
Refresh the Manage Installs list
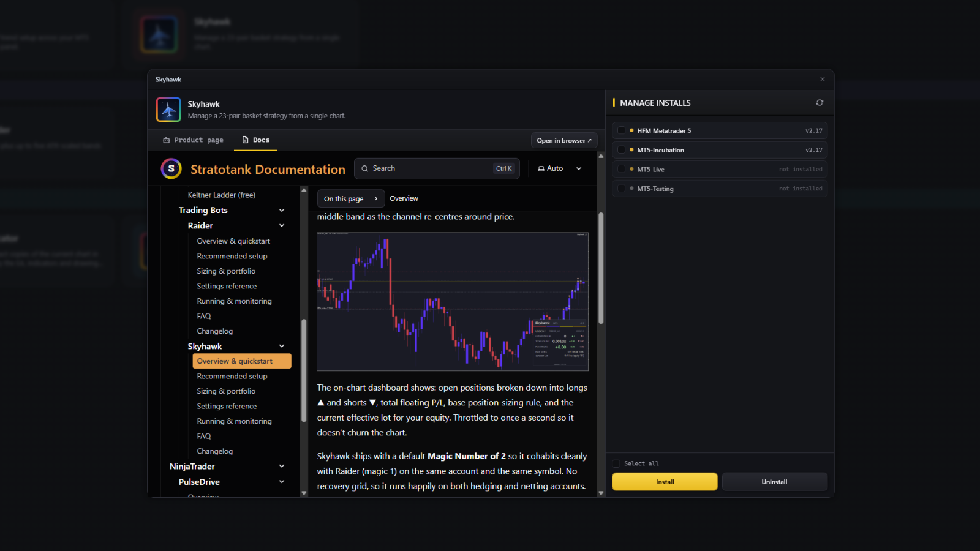click(x=820, y=103)
